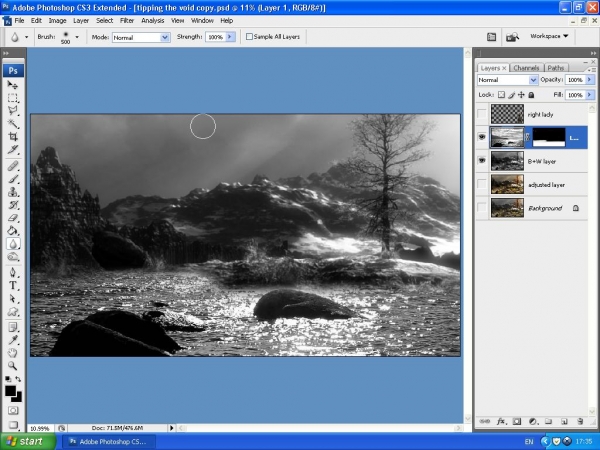Click the Windows start button
Image resolution: width=600 pixels, height=450 pixels.
click(28, 442)
